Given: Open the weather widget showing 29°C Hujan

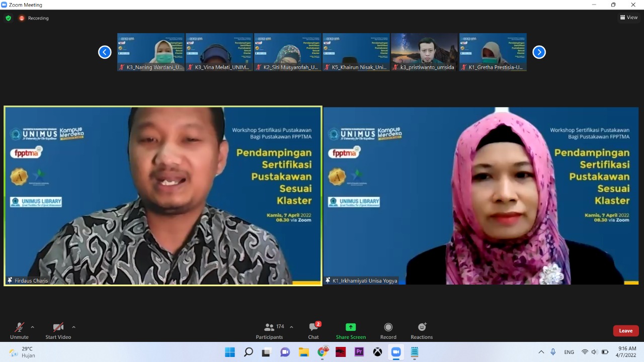Looking at the screenshot, I should (22, 352).
